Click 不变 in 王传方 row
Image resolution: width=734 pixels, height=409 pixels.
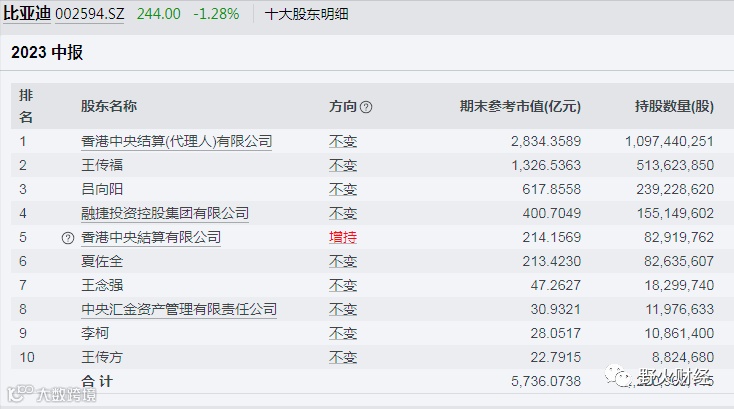coord(343,358)
